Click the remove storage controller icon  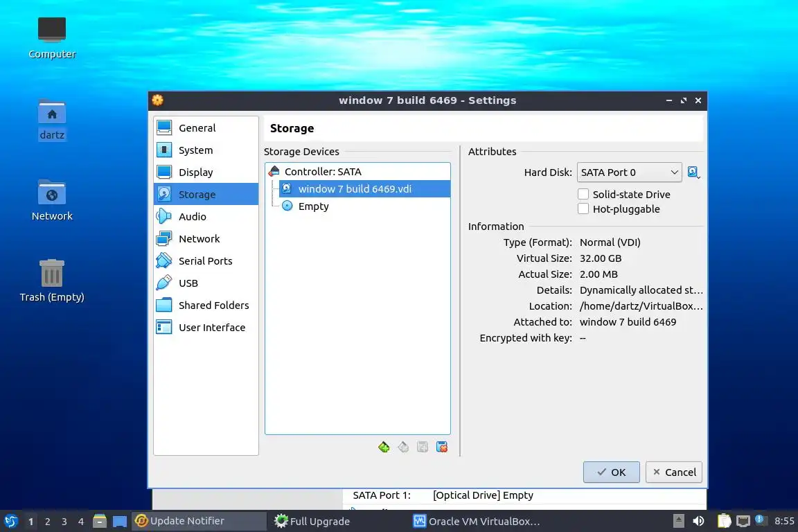pyautogui.click(x=403, y=447)
